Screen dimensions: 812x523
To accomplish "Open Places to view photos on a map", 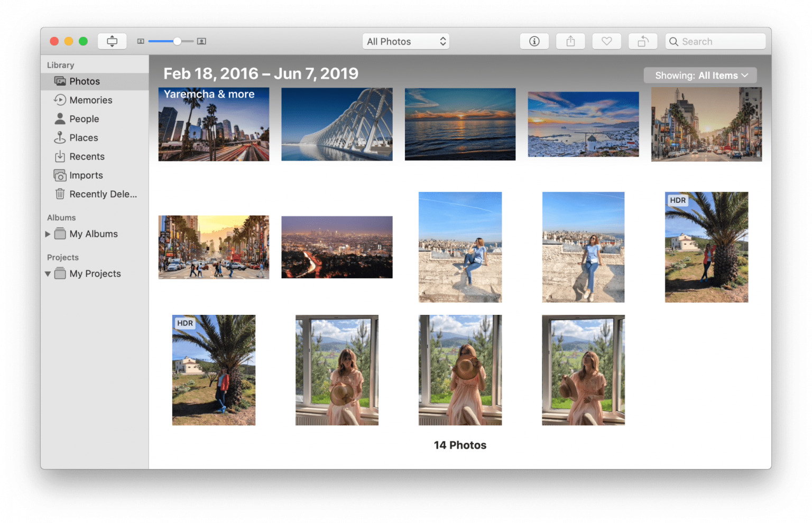I will pos(84,137).
